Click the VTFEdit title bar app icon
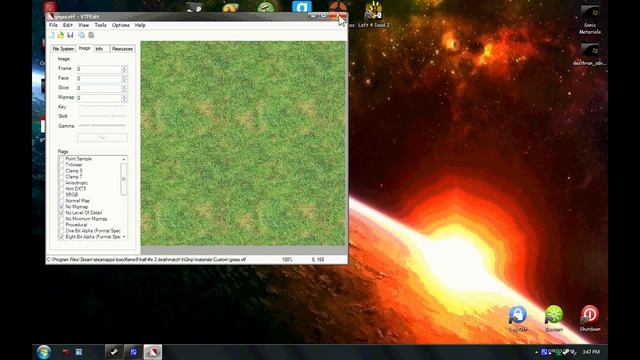Image resolution: width=640 pixels, height=360 pixels. coord(51,17)
